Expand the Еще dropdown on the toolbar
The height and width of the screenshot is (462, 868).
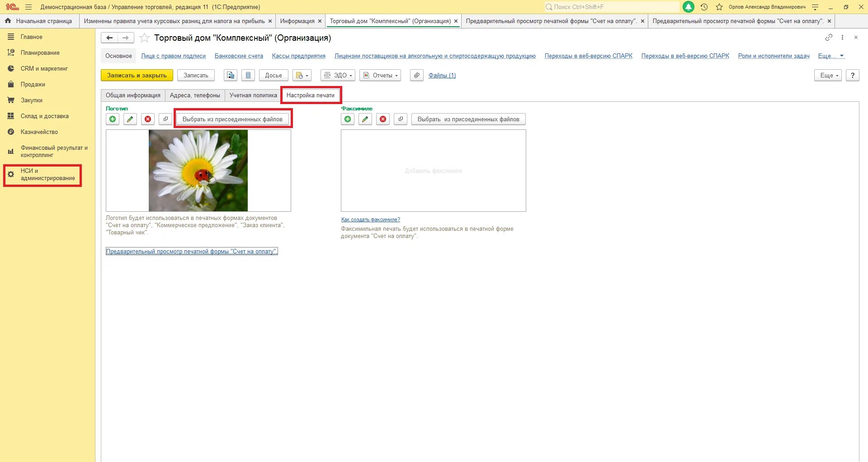[x=828, y=75]
